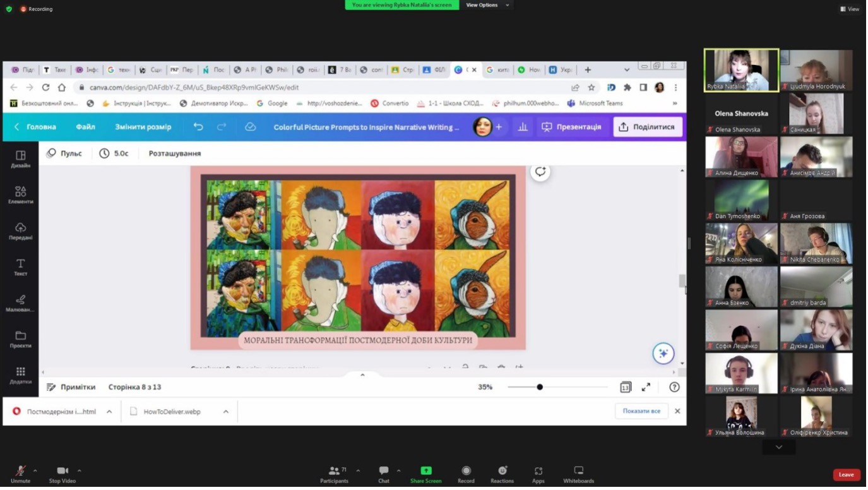868x490 pixels.
Task: Expand video options arrow next to Stop Video
Action: tap(79, 470)
